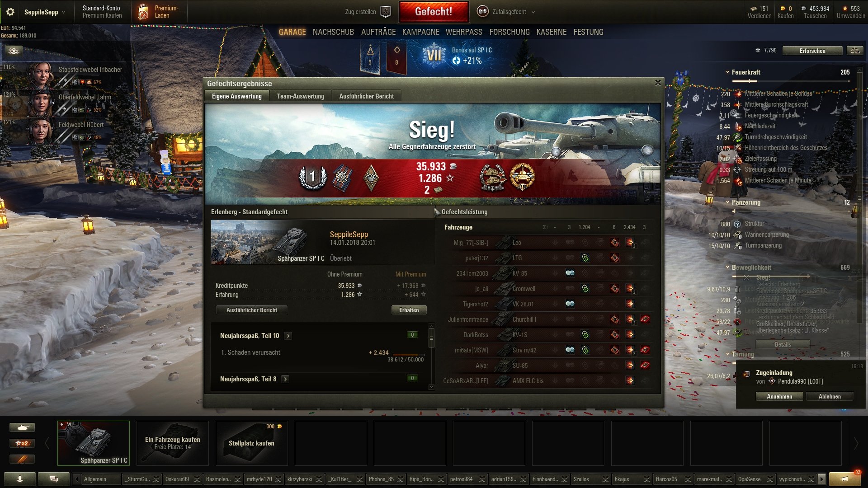Click the x2 star bonus filter icon
This screenshot has width=868, height=488.
(22, 443)
